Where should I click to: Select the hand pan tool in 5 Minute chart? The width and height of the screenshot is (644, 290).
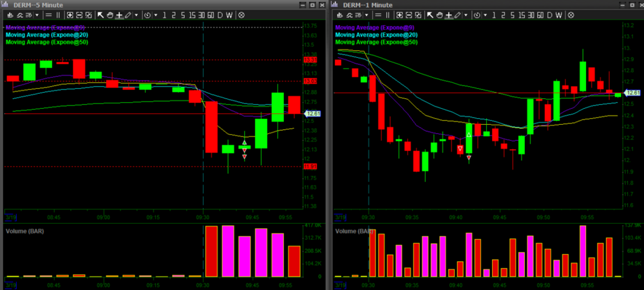(109, 14)
